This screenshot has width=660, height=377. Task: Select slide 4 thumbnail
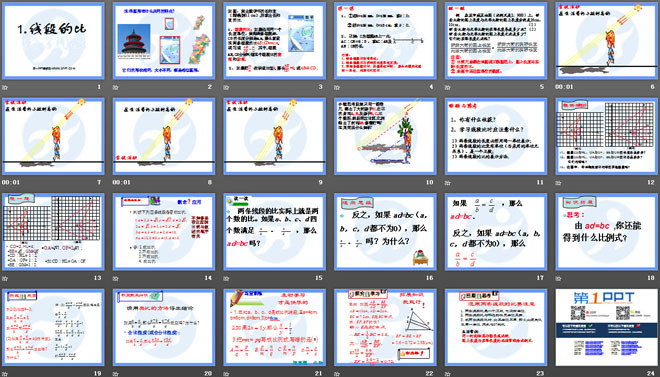(385, 41)
